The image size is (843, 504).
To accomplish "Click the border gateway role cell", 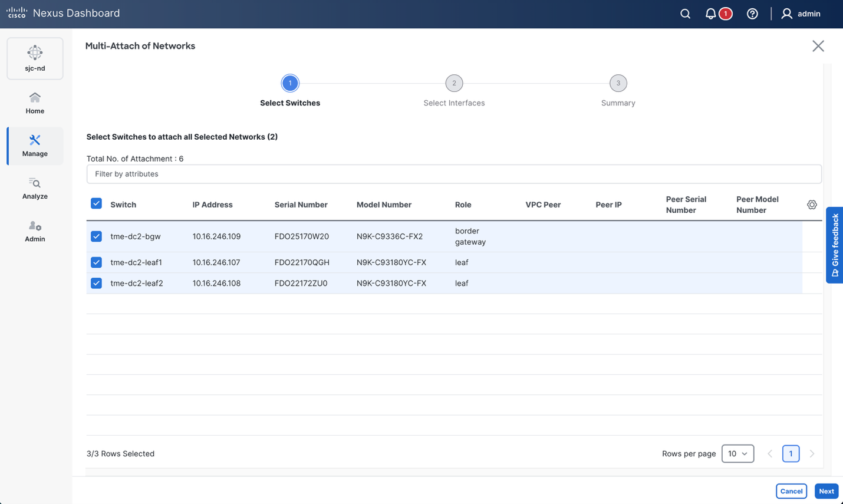I will click(x=470, y=236).
